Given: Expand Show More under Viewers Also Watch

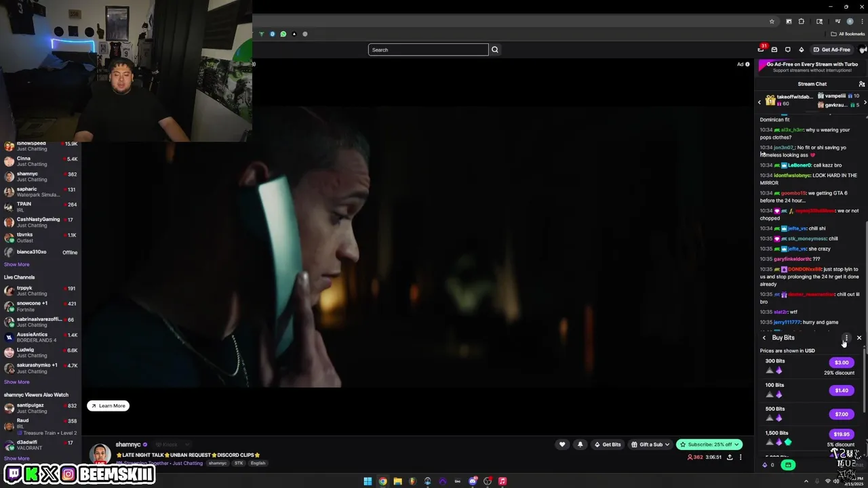Looking at the screenshot, I should (16, 458).
